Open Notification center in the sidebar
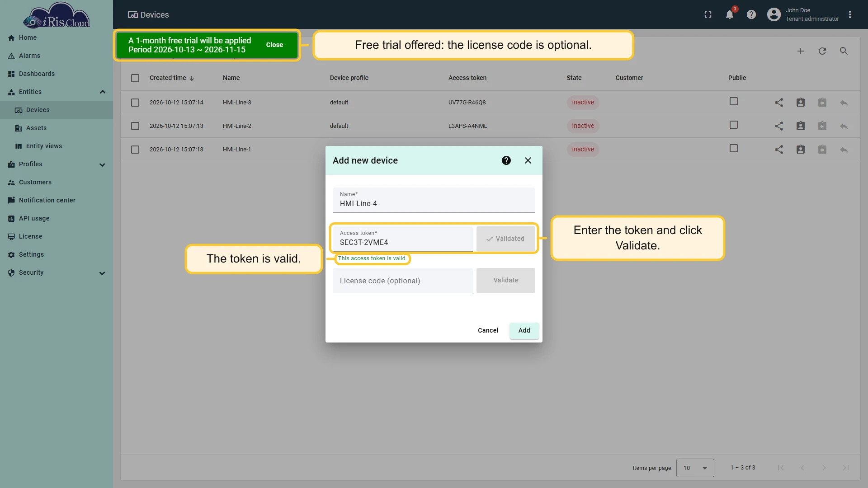 [57, 200]
